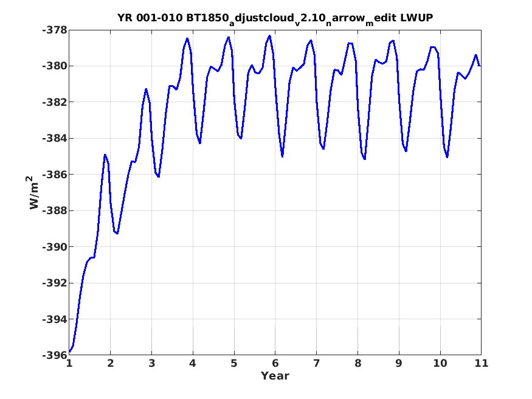Click the x-axis tick label 5
This screenshot has height=399, width=532.
pyautogui.click(x=234, y=363)
